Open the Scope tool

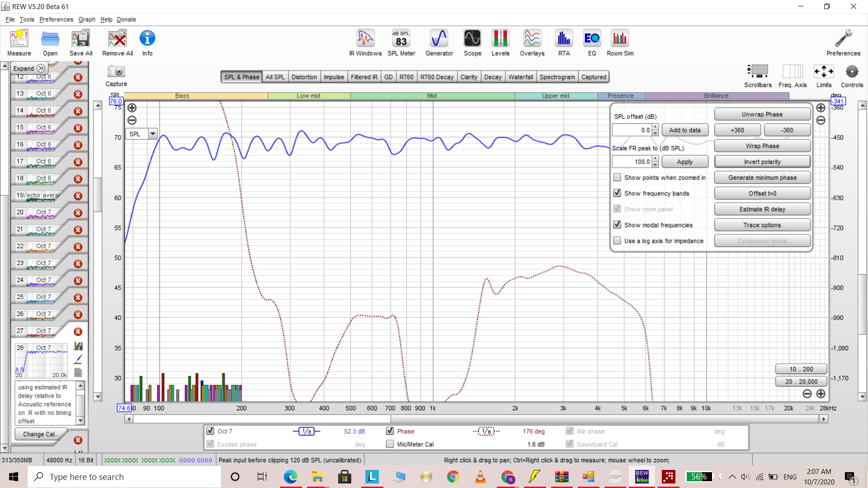tap(472, 43)
